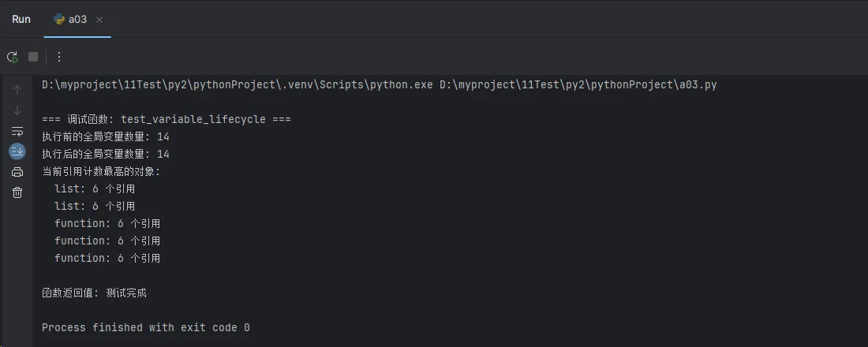Click the 执行后的全局变量数量 line
Image resolution: width=868 pixels, height=347 pixels.
coord(106,154)
